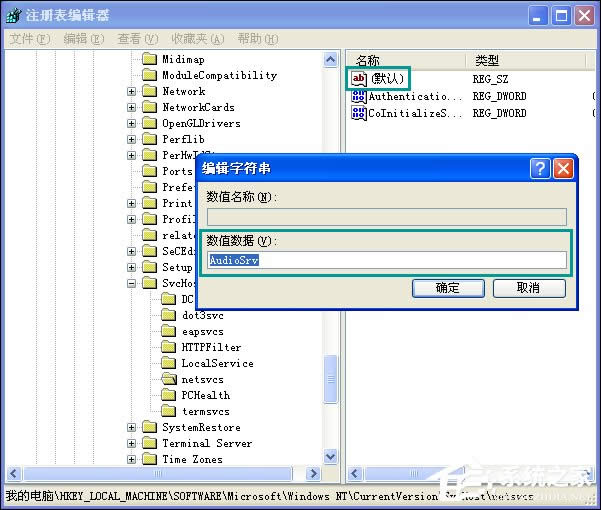Click the LocalService folder icon
Image resolution: width=601 pixels, height=510 pixels.
point(168,363)
